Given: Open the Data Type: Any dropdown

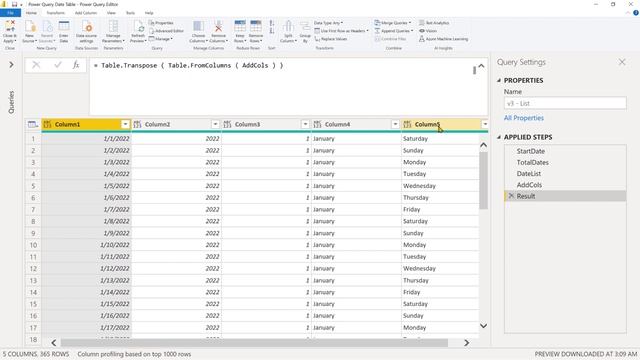Looking at the screenshot, I should [328, 23].
